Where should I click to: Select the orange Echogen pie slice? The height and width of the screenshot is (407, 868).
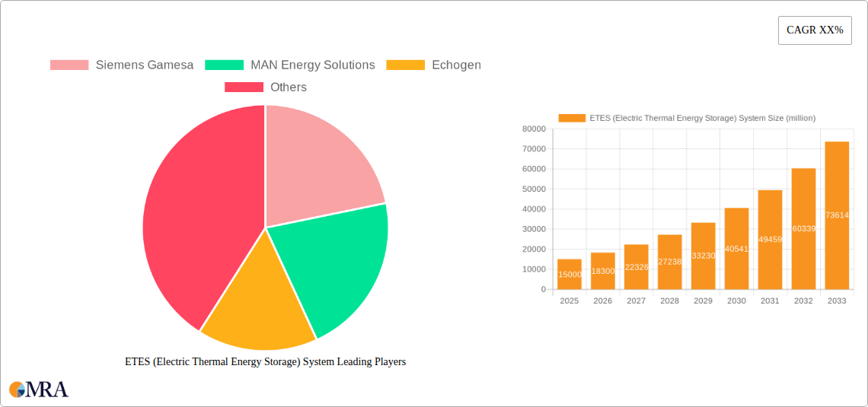point(259,312)
